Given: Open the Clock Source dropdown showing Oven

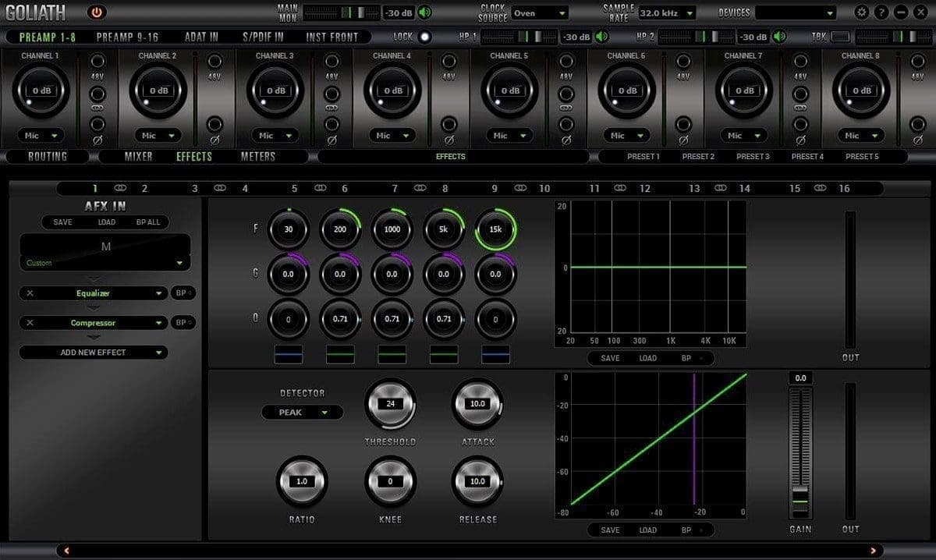Looking at the screenshot, I should click(540, 13).
